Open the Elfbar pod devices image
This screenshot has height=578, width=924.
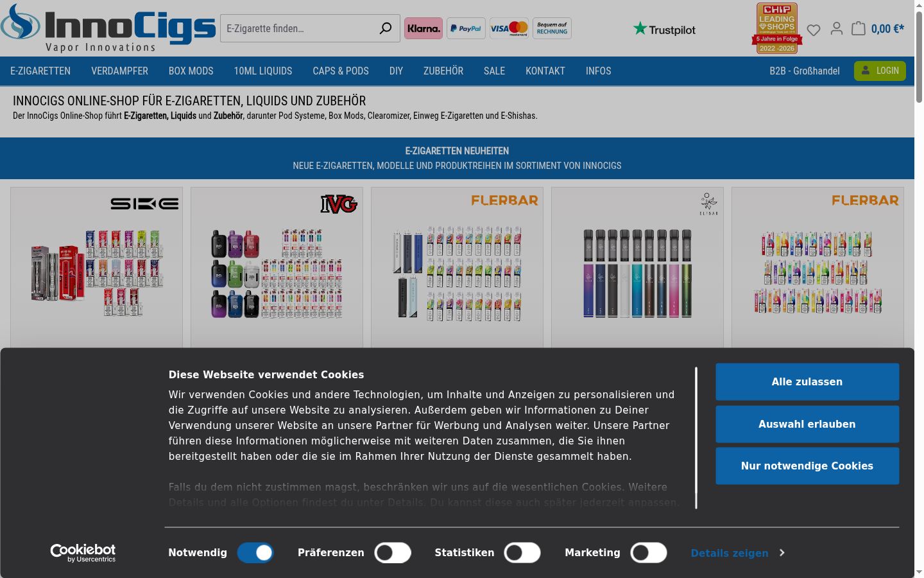pyautogui.click(x=637, y=273)
